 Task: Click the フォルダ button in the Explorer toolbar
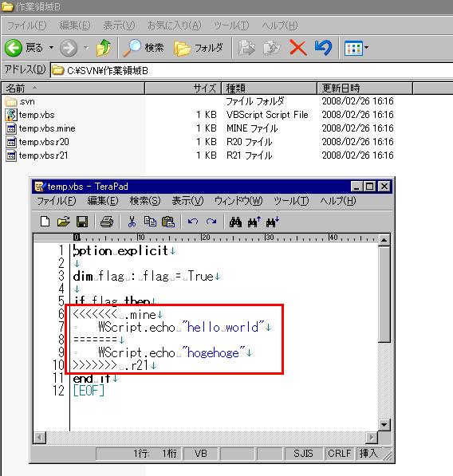[x=199, y=48]
